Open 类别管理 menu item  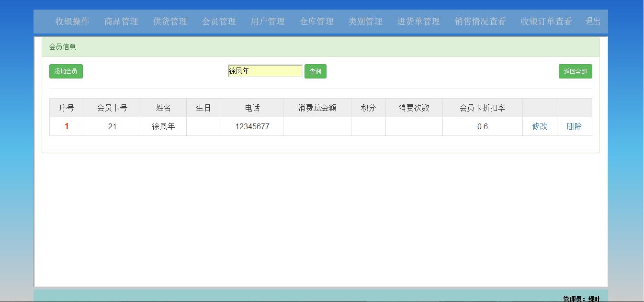pyautogui.click(x=365, y=22)
